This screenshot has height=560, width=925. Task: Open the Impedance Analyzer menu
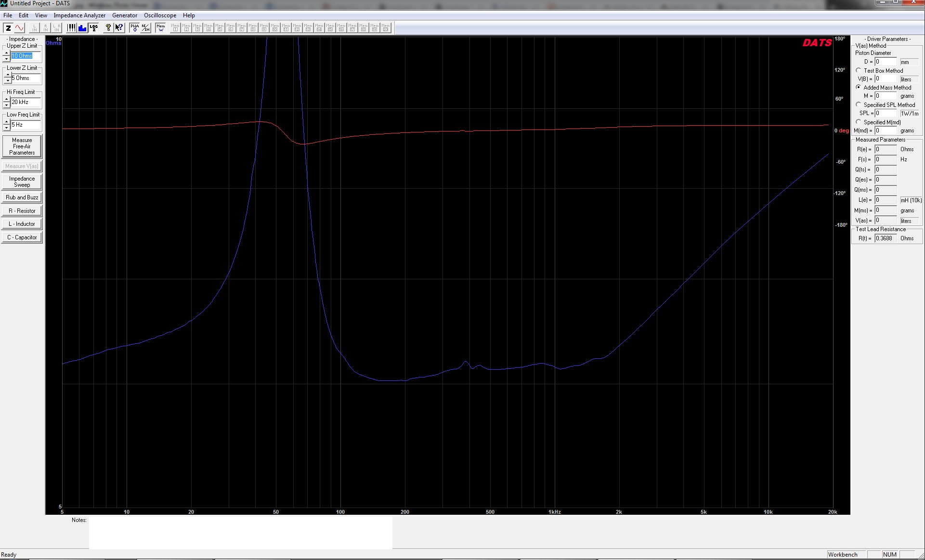[x=79, y=15]
